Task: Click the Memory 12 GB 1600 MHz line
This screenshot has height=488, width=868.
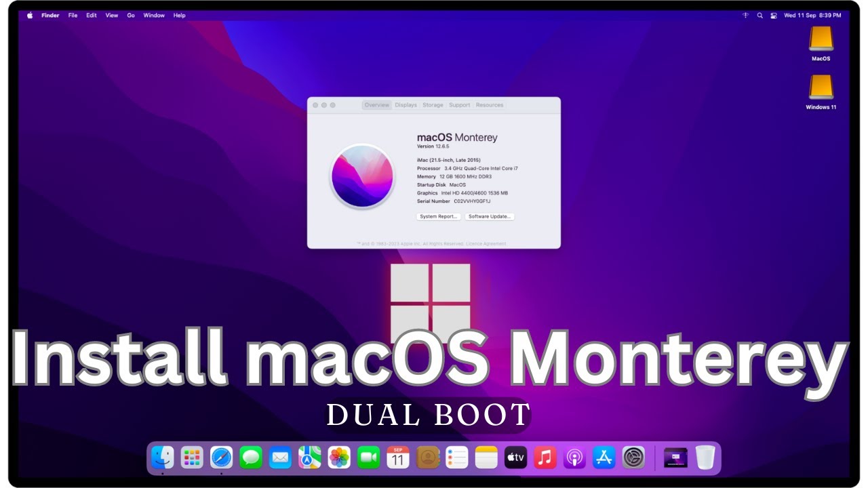Action: 454,176
